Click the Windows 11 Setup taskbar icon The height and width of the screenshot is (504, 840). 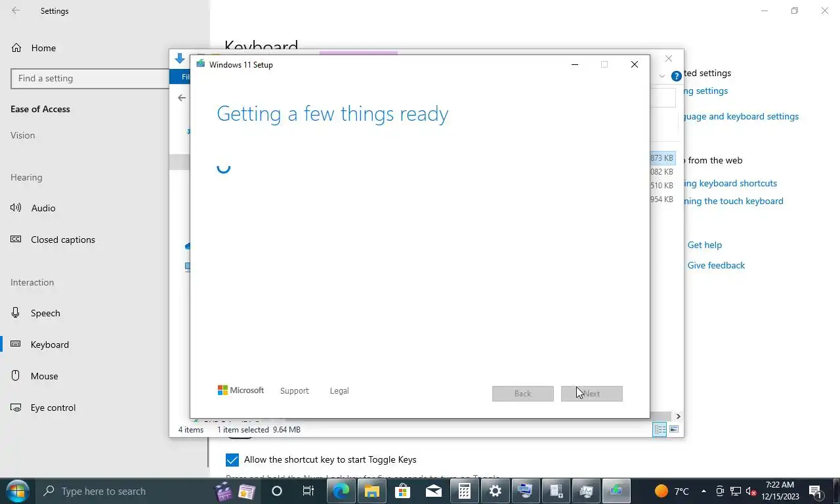(x=616, y=491)
